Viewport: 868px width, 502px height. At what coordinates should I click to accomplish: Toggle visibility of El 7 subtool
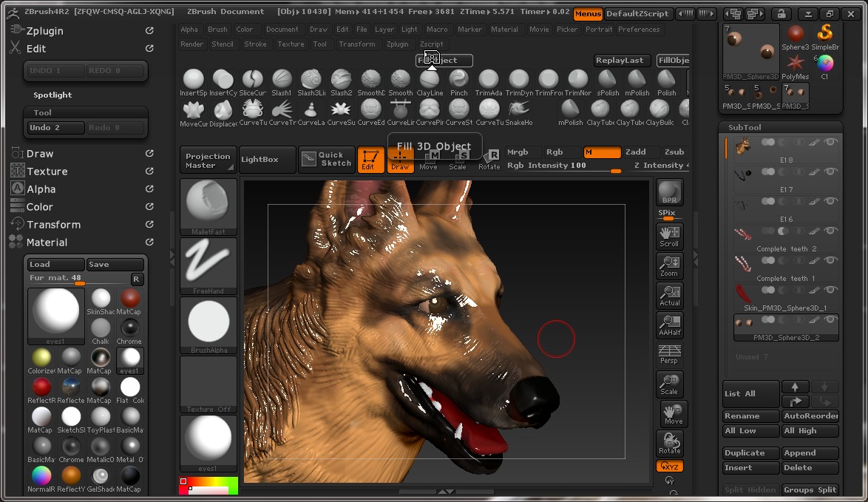pos(830,172)
